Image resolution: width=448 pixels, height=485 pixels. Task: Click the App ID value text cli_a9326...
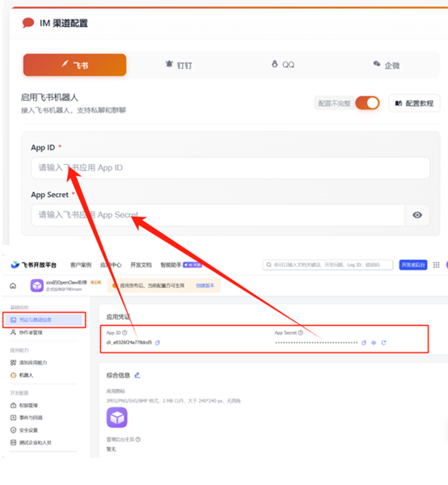pos(129,343)
